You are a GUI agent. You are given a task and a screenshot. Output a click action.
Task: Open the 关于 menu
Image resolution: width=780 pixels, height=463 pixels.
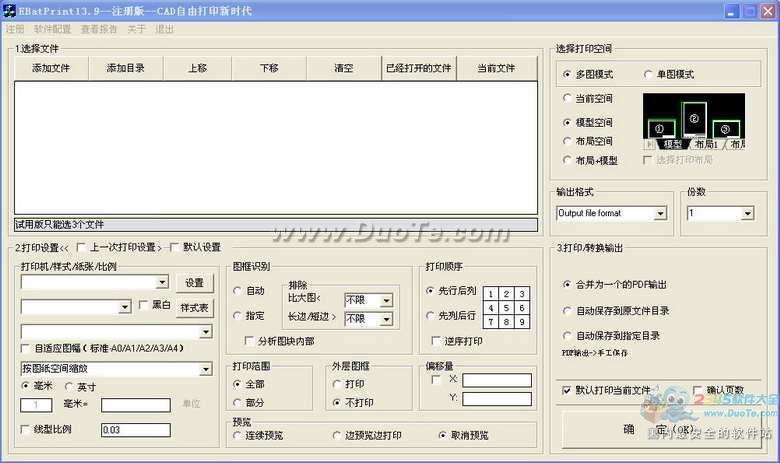[136, 29]
